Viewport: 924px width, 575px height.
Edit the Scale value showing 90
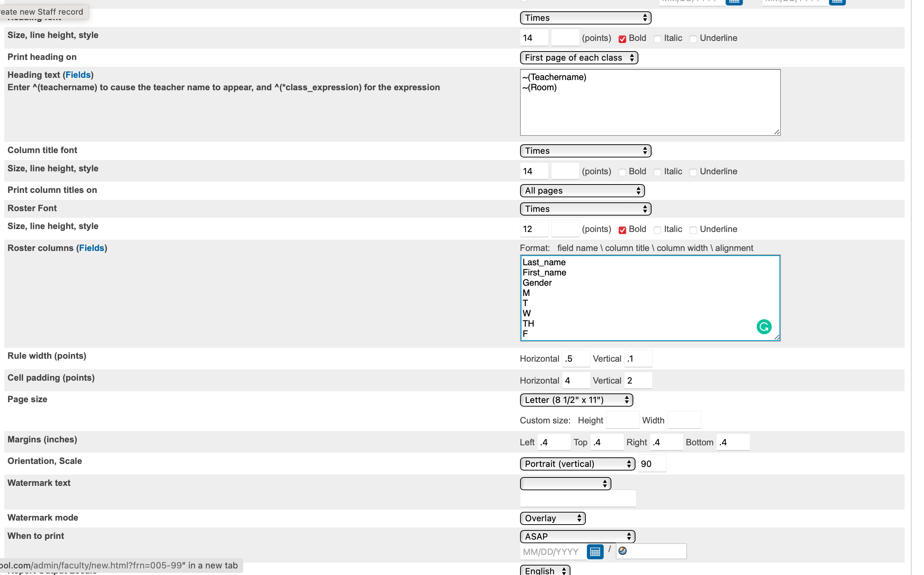[652, 463]
